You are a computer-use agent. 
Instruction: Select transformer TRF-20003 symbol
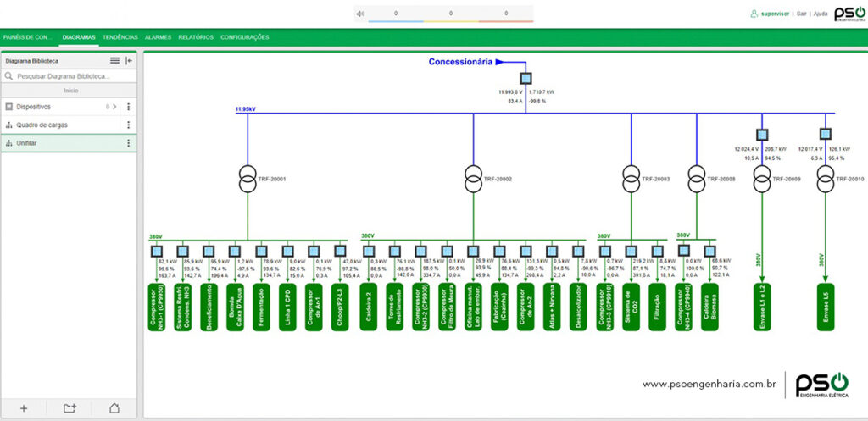pos(632,180)
